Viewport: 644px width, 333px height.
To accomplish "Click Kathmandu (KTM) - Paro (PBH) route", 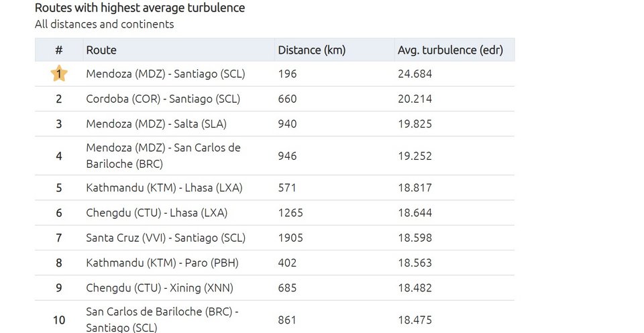I will point(162,263).
